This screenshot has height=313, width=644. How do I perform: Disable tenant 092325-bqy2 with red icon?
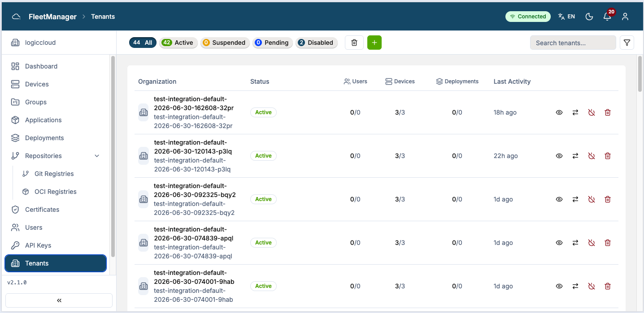(x=592, y=199)
